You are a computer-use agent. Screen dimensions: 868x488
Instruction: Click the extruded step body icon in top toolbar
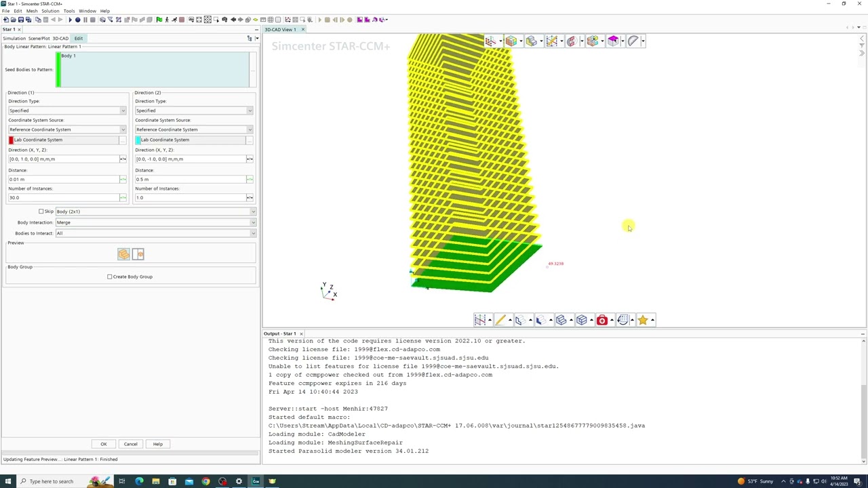pyautogui.click(x=531, y=41)
